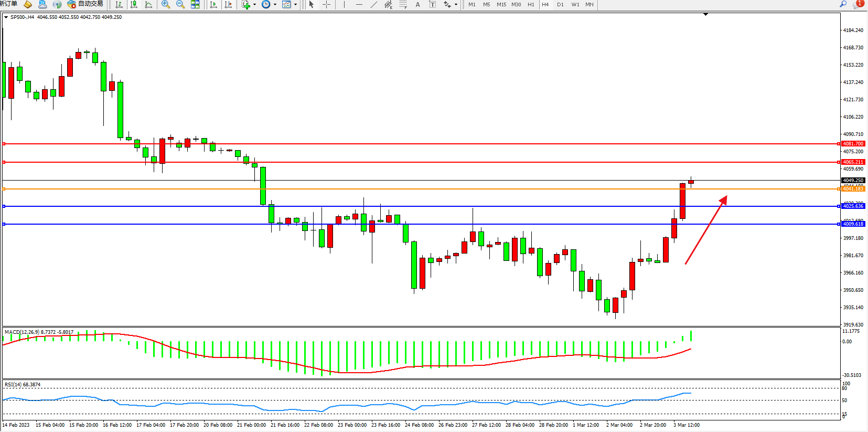Select the Text label tool
The width and height of the screenshot is (868, 432).
point(417,4)
